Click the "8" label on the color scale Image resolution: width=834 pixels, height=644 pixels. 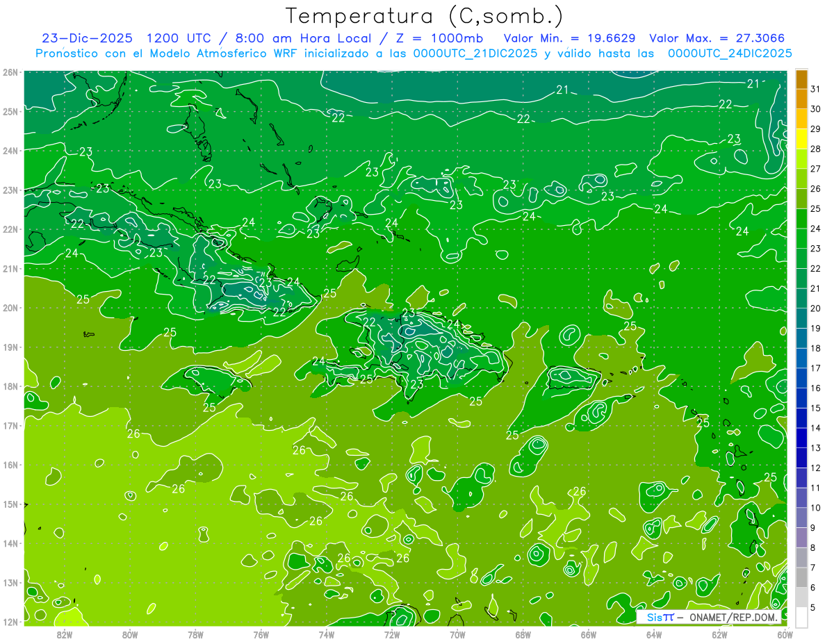click(x=813, y=548)
